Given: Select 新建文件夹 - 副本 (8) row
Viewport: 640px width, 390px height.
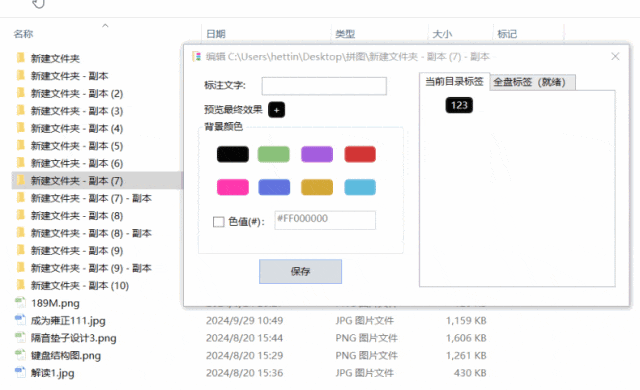Looking at the screenshot, I should 96,215.
